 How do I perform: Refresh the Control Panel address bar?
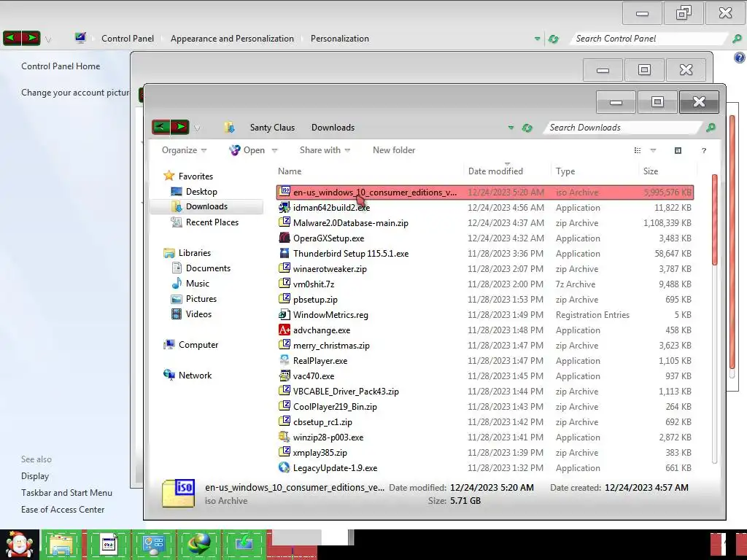553,39
